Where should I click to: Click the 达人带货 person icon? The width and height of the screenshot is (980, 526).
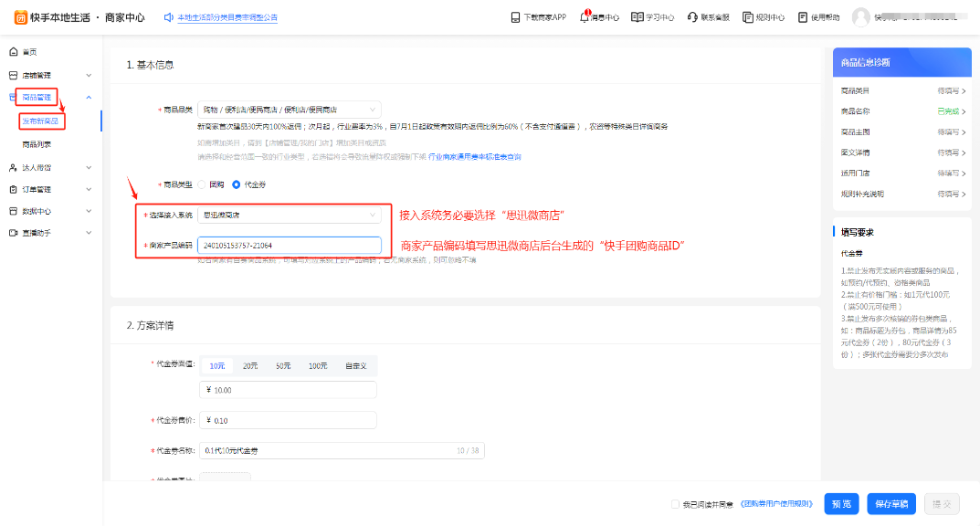[13, 167]
